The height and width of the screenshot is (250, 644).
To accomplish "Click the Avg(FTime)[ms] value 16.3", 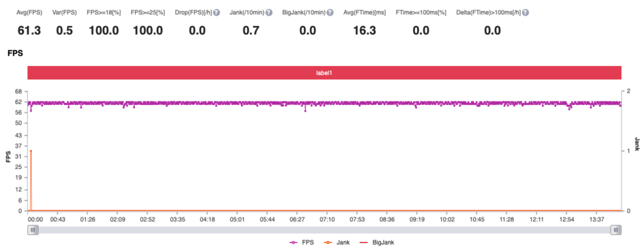I will [365, 31].
